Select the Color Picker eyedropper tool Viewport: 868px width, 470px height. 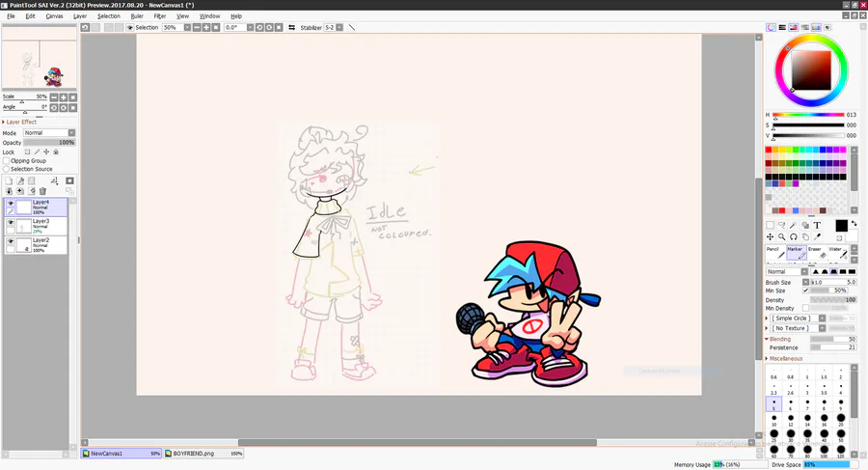click(x=817, y=236)
